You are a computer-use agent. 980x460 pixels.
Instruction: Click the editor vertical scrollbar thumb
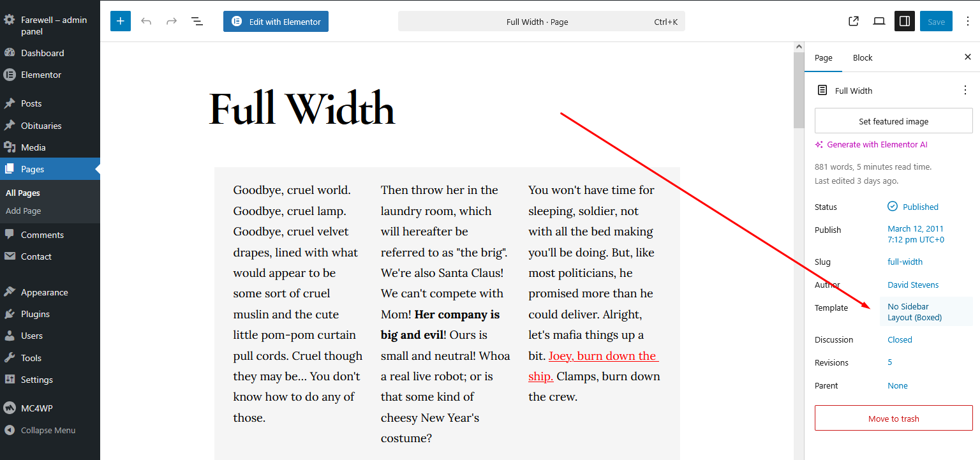tap(798, 89)
